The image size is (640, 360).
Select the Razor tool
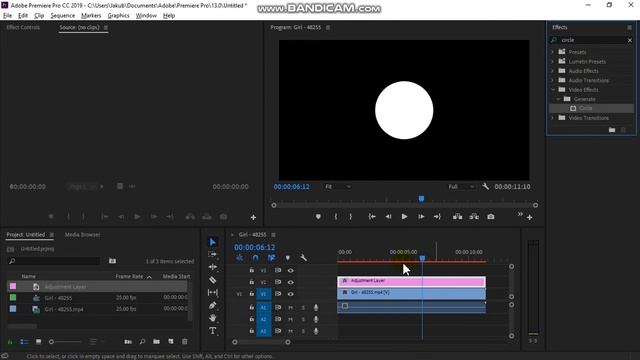[x=213, y=280]
